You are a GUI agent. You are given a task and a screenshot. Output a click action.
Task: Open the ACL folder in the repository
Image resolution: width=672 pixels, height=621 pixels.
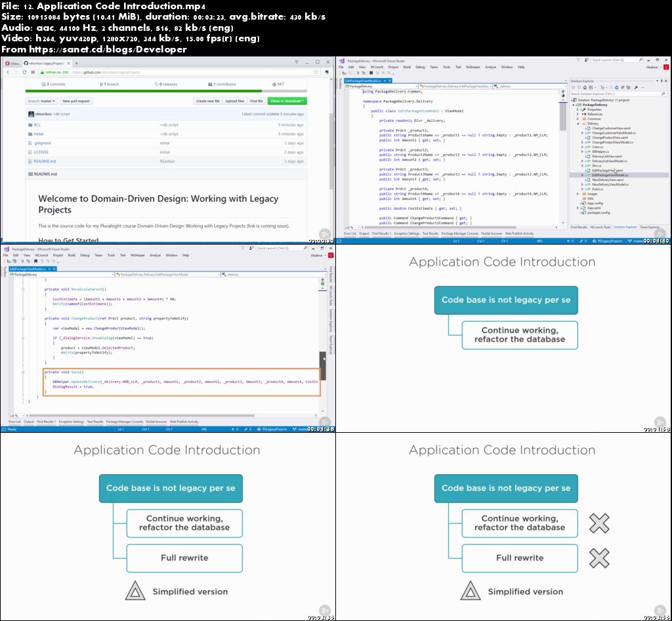(37, 125)
